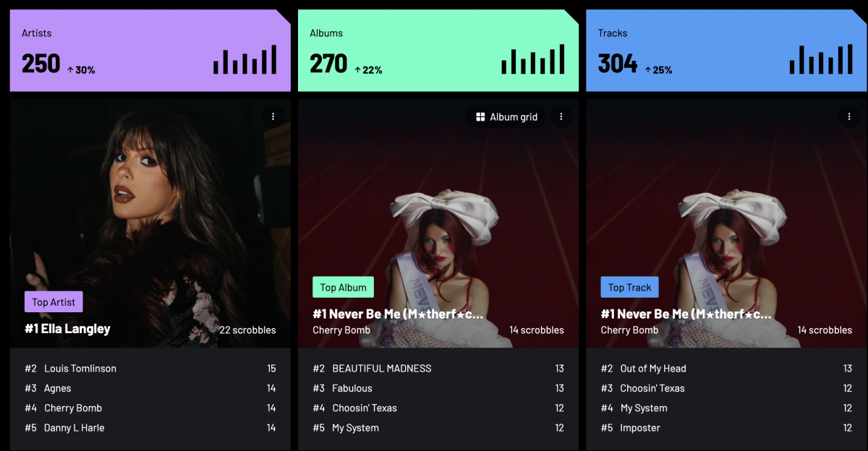Open Out of My Head track entry

click(x=653, y=369)
